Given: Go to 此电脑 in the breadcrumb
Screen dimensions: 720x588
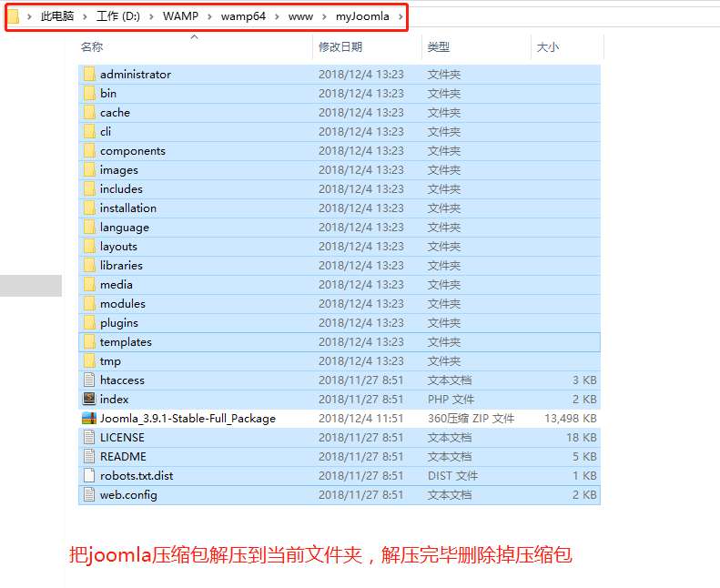Looking at the screenshot, I should [x=57, y=16].
